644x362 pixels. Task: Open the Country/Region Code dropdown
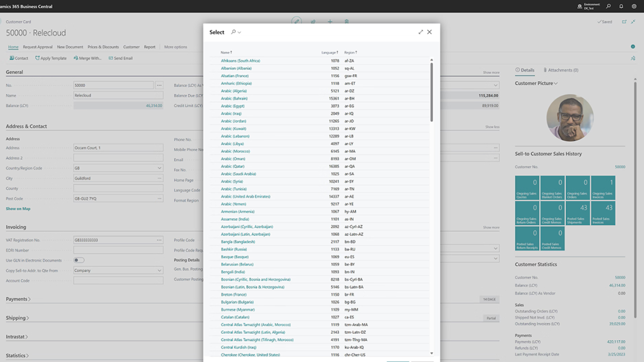(x=159, y=168)
